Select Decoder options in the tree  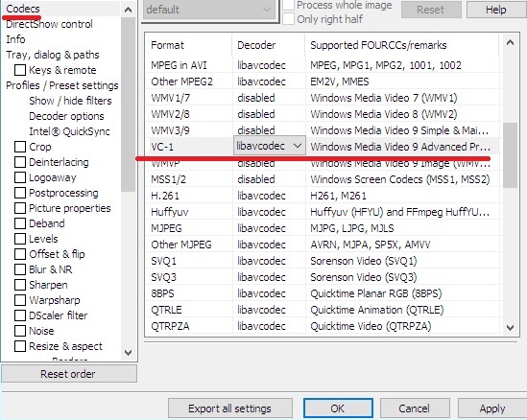click(66, 116)
